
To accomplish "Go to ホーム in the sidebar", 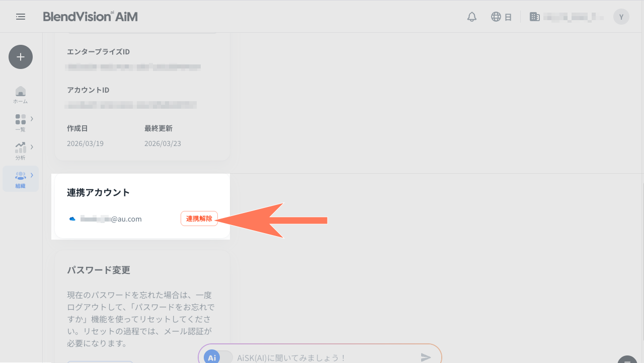I will (x=21, y=95).
